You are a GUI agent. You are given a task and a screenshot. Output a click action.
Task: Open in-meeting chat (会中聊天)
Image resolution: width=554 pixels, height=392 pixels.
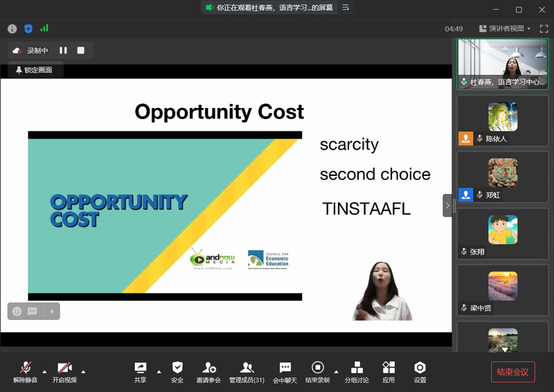(285, 372)
